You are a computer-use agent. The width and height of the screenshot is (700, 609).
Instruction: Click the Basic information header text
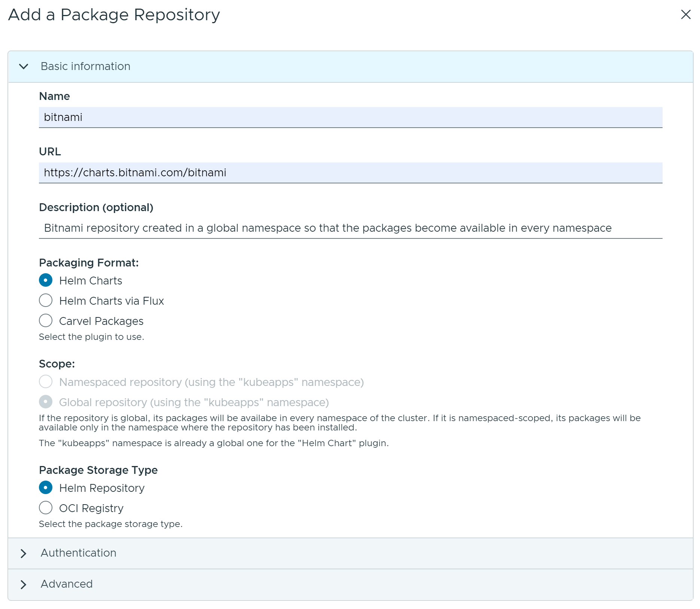point(85,66)
